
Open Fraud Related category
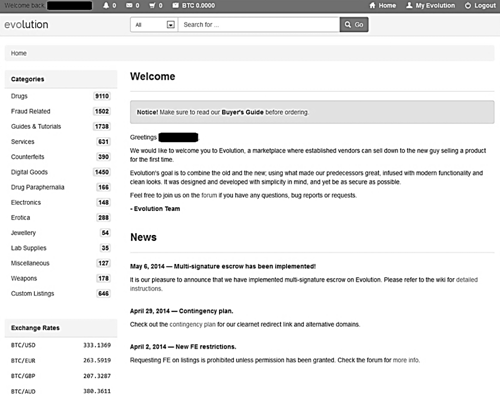click(x=30, y=111)
